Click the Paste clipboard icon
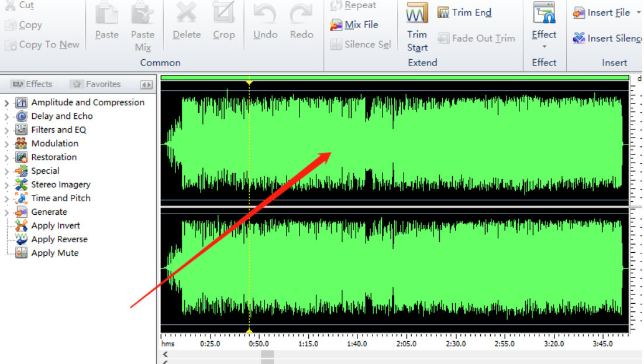Screen dimensions: 644x364 (107, 14)
